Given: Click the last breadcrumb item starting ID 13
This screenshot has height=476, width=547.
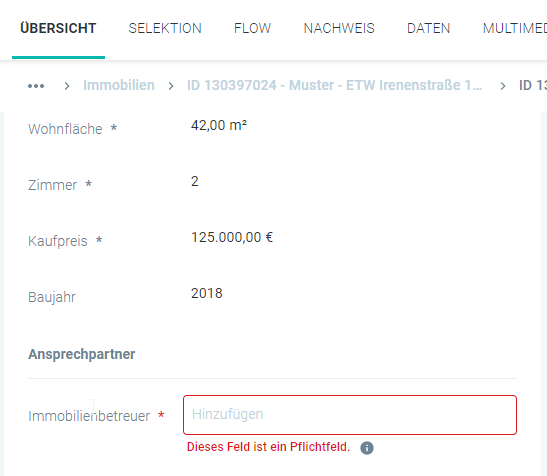Looking at the screenshot, I should click(x=533, y=85).
